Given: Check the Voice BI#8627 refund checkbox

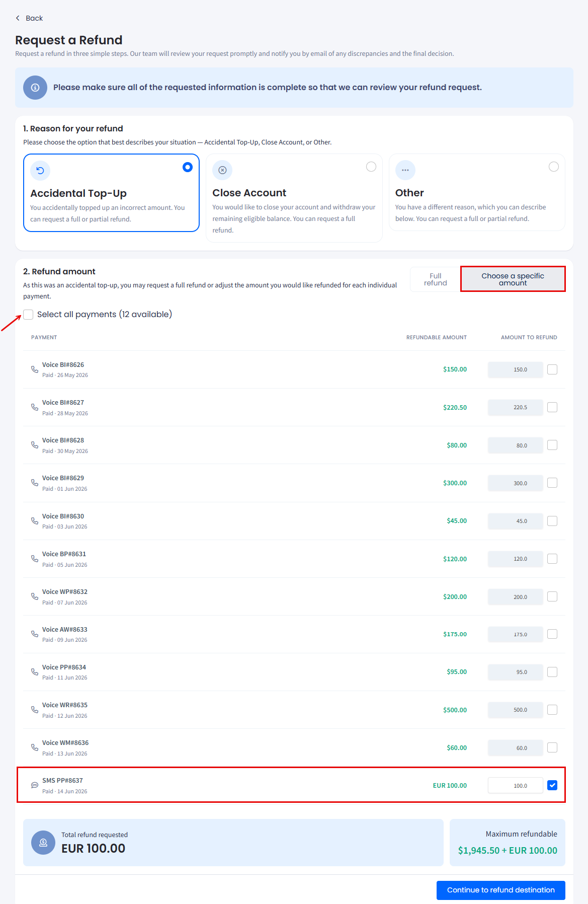Looking at the screenshot, I should [552, 407].
